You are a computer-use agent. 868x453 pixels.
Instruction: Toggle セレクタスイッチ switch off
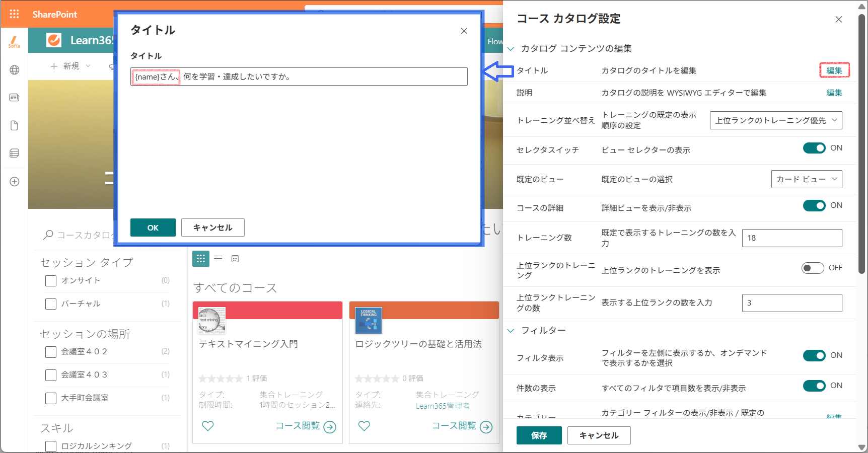pyautogui.click(x=814, y=148)
